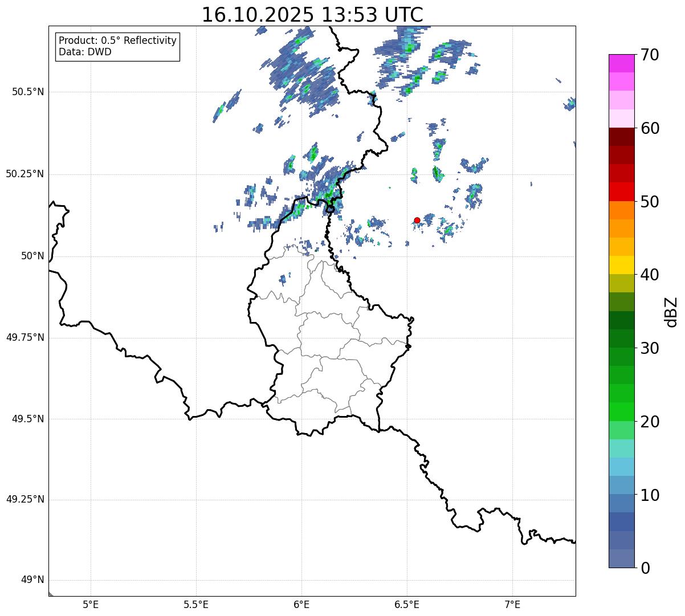
Task: Click the timestamp title 16.10.2025 13:53 UTC
Action: coord(312,15)
